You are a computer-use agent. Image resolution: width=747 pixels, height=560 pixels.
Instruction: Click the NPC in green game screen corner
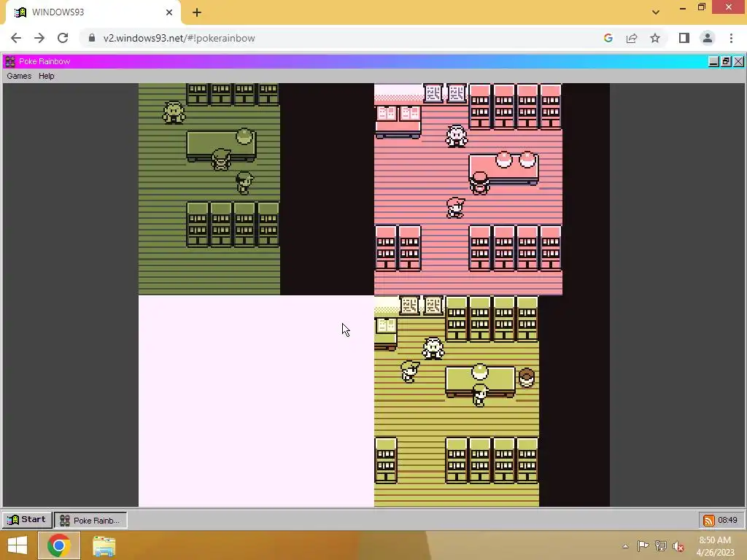[x=174, y=113]
